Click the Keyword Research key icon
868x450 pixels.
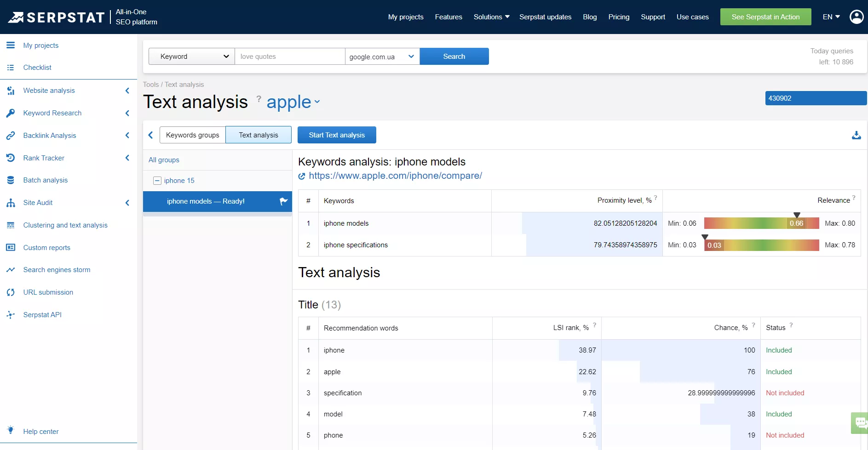point(11,113)
